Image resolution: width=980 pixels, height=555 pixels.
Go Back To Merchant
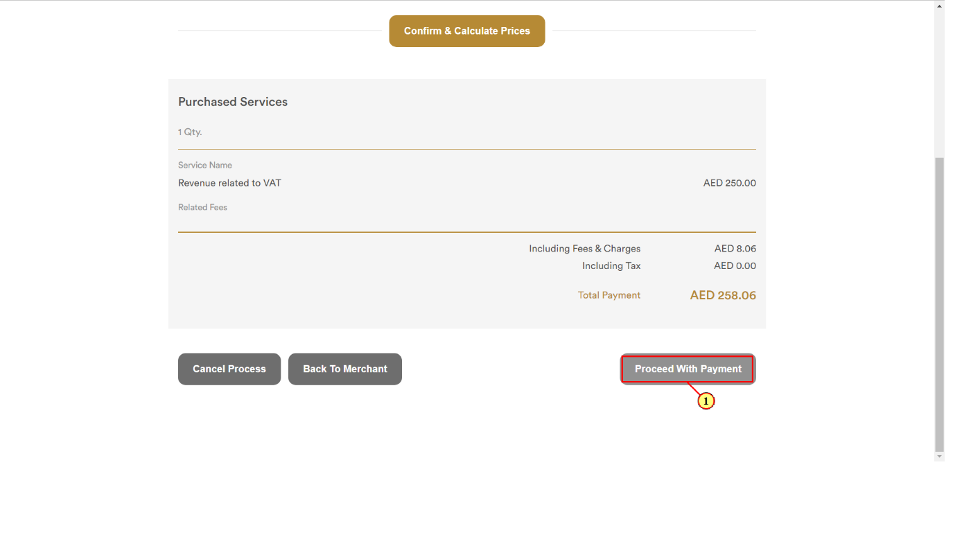pos(345,369)
